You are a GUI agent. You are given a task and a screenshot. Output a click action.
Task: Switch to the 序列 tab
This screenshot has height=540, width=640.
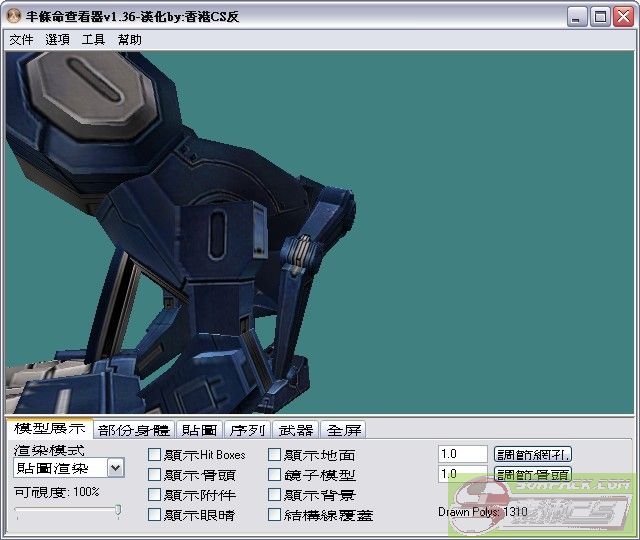tap(247, 430)
